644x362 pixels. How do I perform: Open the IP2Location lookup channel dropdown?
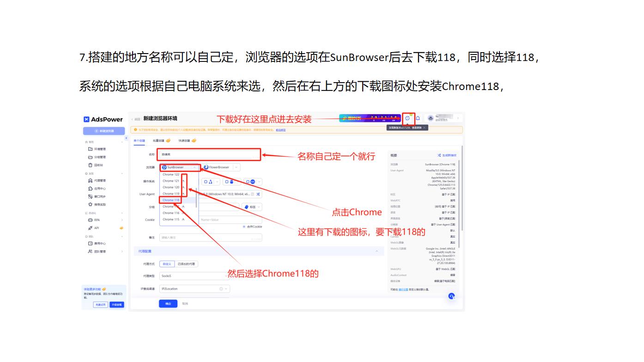(194, 289)
